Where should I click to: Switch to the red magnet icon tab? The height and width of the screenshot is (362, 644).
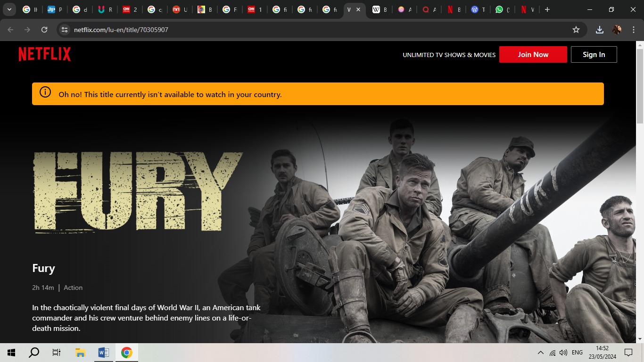(x=104, y=9)
